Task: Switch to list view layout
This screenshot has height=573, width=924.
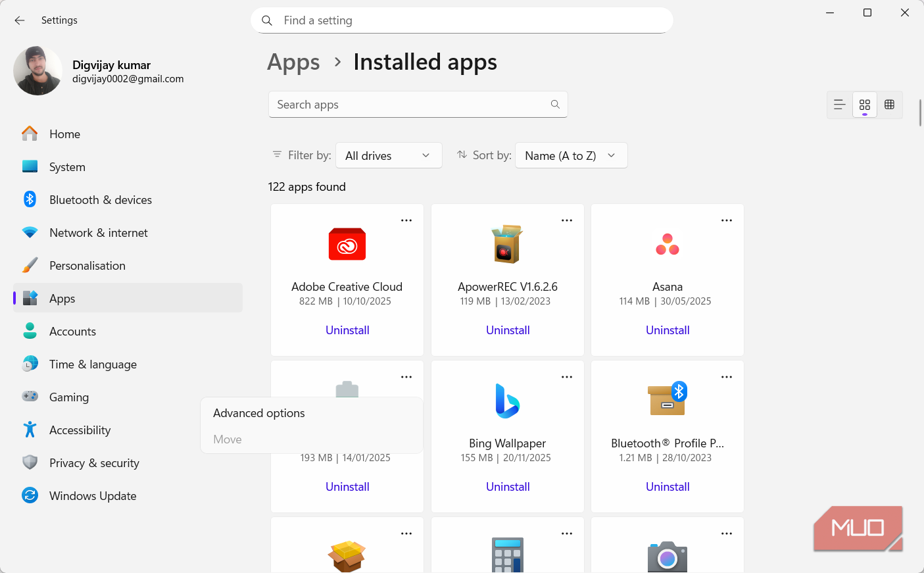Action: 840,105
